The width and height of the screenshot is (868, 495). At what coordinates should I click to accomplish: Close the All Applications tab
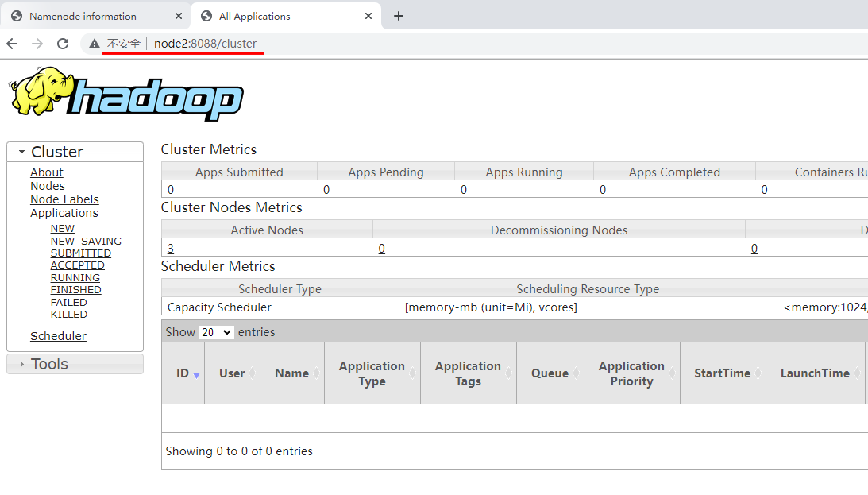[368, 16]
